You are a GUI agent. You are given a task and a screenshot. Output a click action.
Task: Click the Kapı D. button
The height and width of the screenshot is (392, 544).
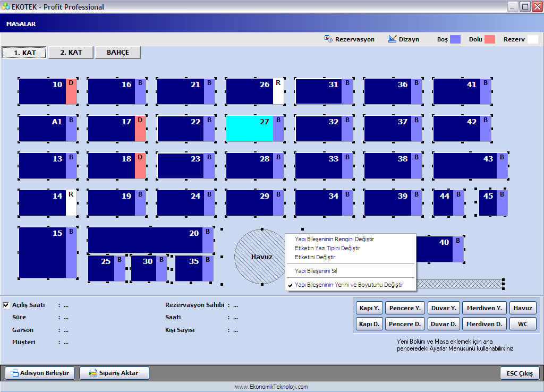coord(369,324)
